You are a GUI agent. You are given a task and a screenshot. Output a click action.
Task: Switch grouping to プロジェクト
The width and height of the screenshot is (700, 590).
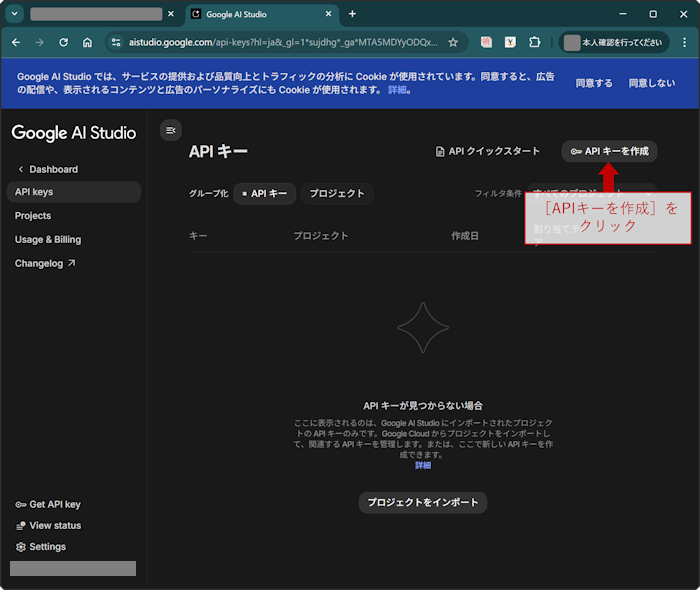tap(337, 193)
